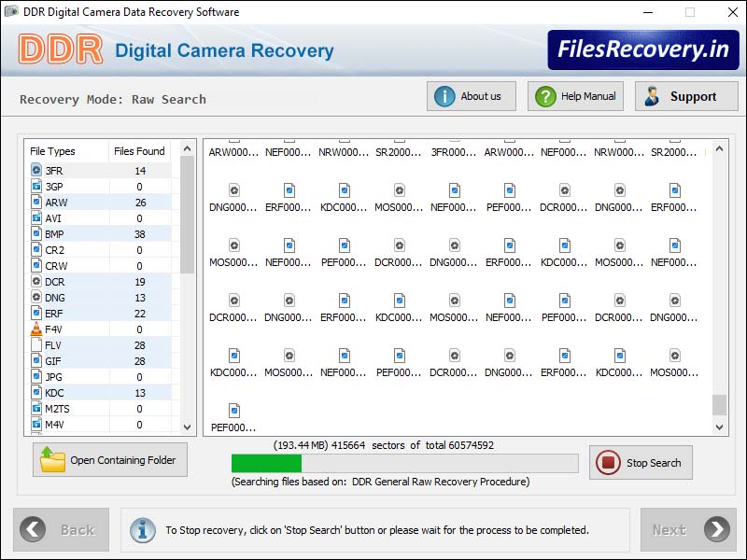Click the Next navigation button

coord(687,529)
